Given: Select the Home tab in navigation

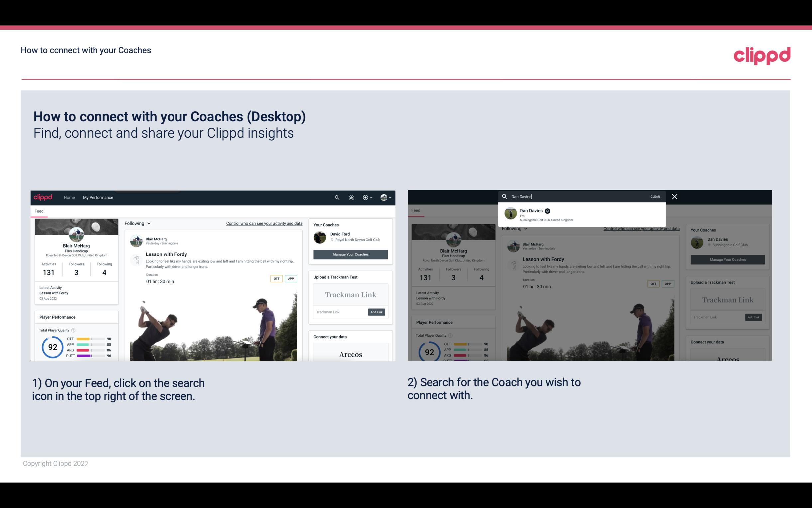Looking at the screenshot, I should click(x=69, y=197).
